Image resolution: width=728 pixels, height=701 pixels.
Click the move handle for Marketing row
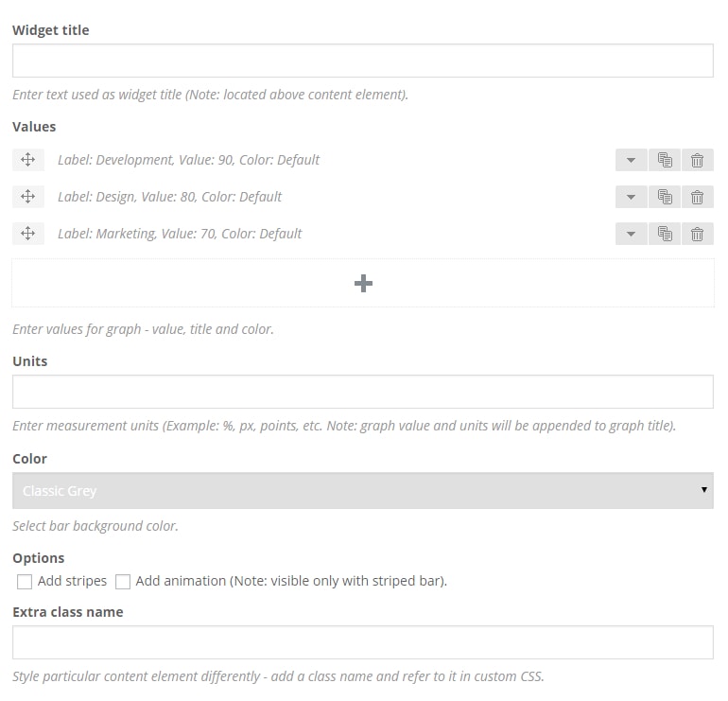[x=27, y=234]
